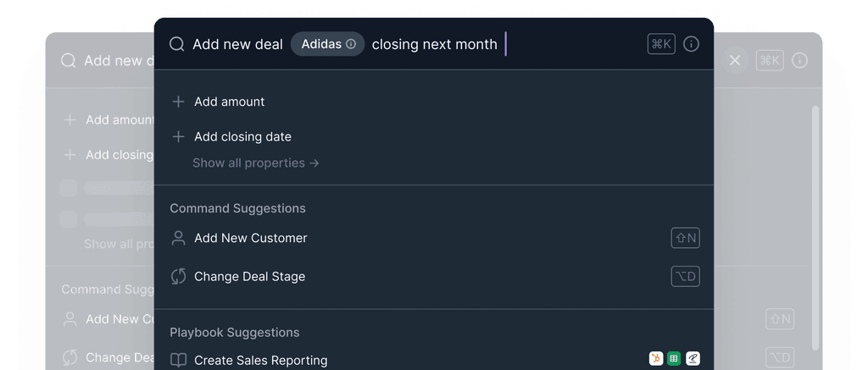Click the info icon inside Adidas chip

coord(351,44)
